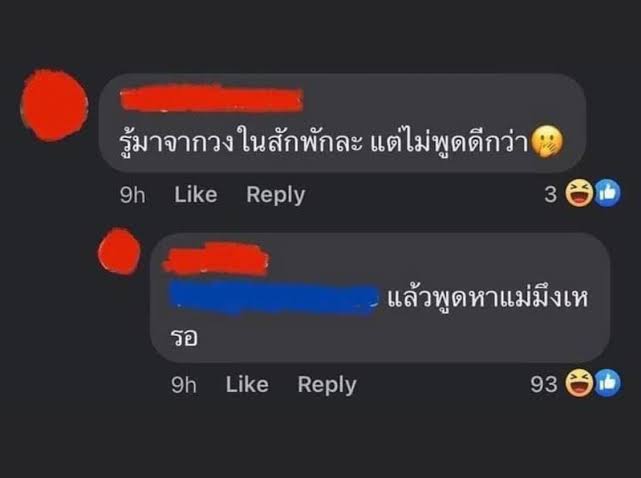Click the first comment text bubble
The height and width of the screenshot is (478, 641).
click(x=343, y=123)
